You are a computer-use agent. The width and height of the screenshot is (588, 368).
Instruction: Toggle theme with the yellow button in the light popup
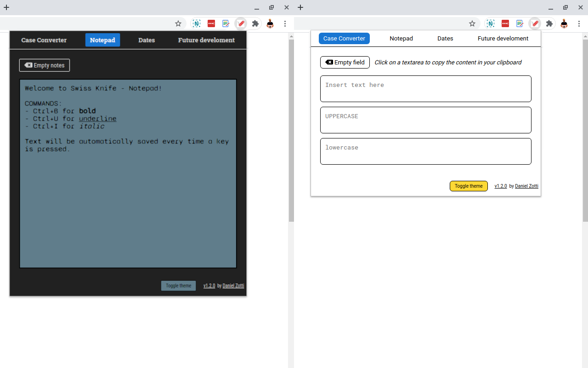[x=469, y=186]
